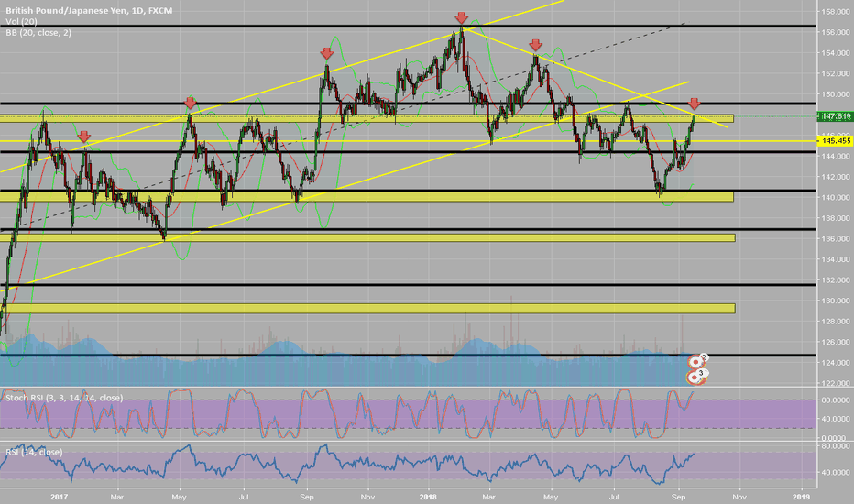Click the Stoch RSI 80.000 scale label
The height and width of the screenshot is (504, 854).
[836, 400]
